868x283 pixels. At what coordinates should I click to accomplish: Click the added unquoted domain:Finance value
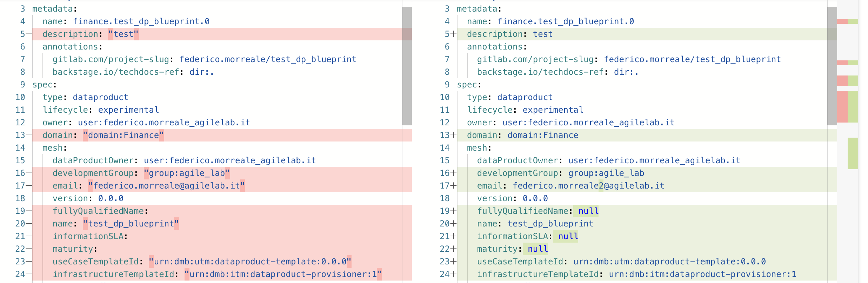[x=543, y=135]
